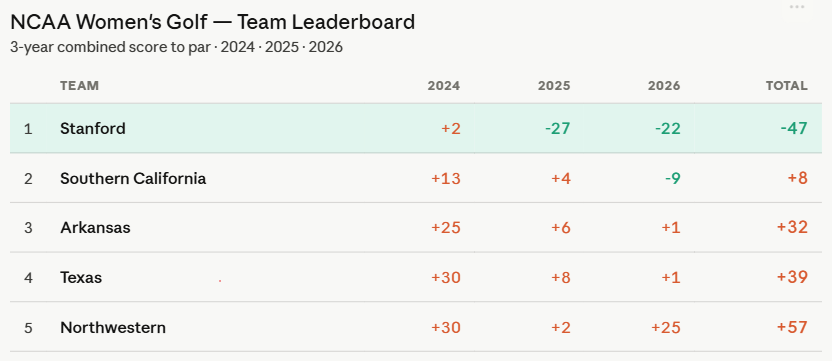Select the Northwestern team name
The image size is (832, 361).
point(113,328)
